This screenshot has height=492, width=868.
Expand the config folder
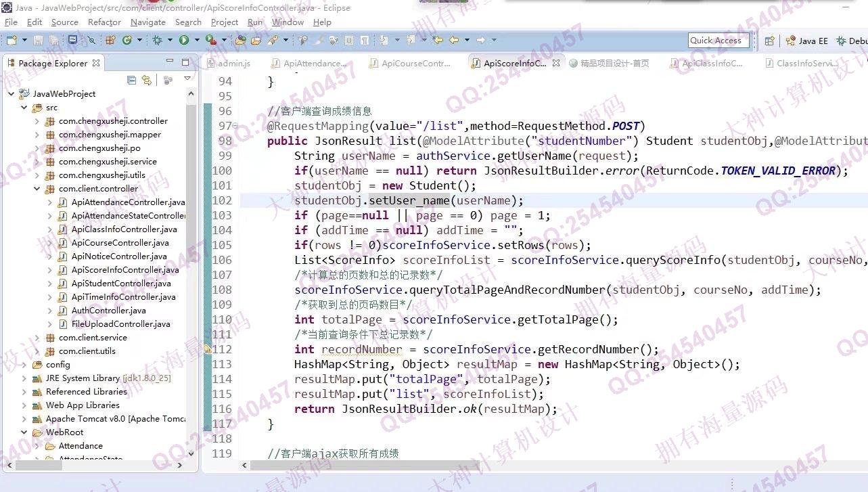tap(24, 365)
